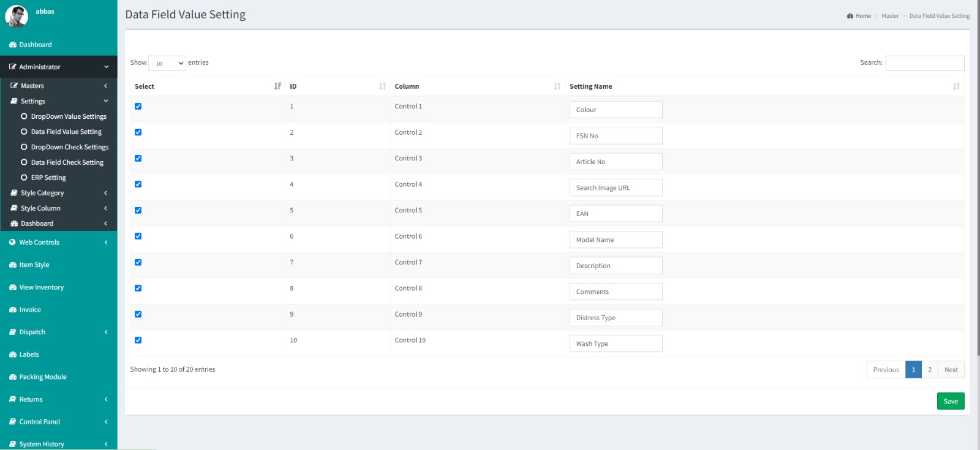Open the Show entries count dropdown
980x450 pixels.
pyautogui.click(x=167, y=63)
